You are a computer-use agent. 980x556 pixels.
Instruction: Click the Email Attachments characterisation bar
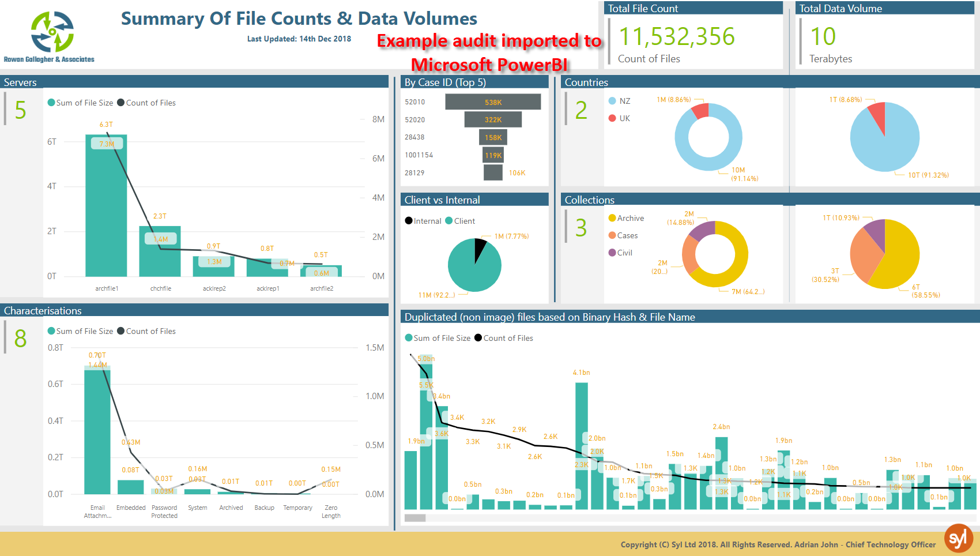point(97,430)
